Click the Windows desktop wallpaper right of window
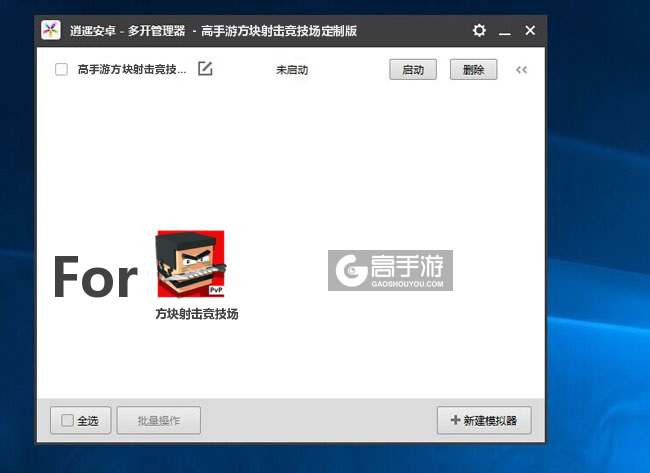Screen dimensions: 650x473 pos(598,250)
